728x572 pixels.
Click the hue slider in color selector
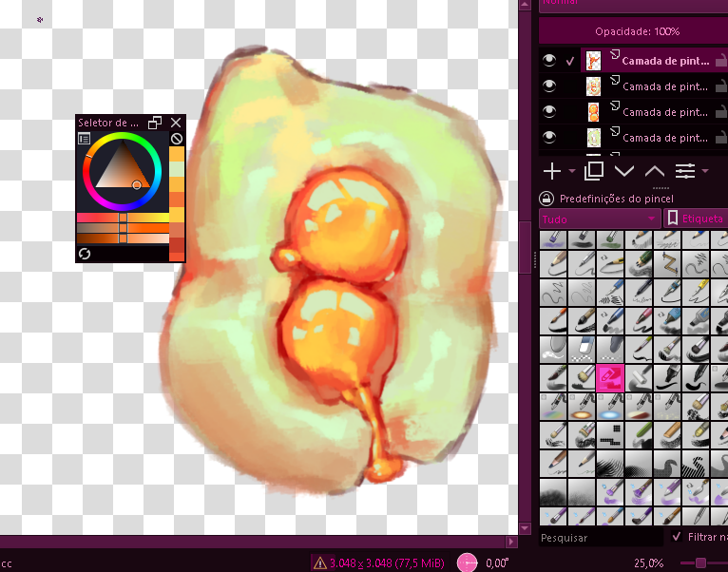pos(123,218)
